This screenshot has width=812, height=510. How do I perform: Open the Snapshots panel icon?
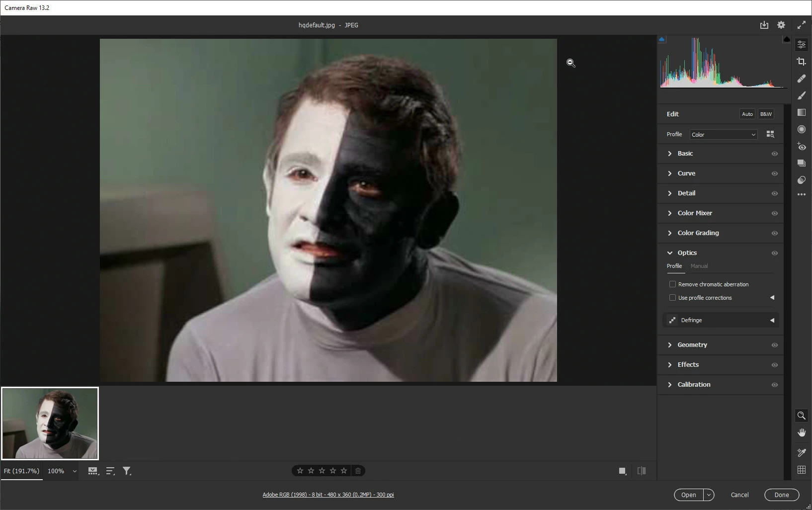coord(801,163)
